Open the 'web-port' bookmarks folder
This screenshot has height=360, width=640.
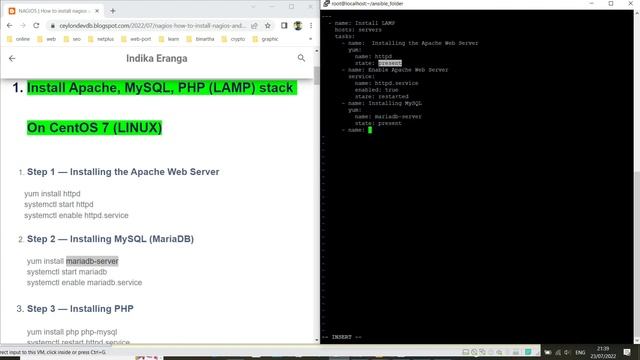click(x=136, y=39)
